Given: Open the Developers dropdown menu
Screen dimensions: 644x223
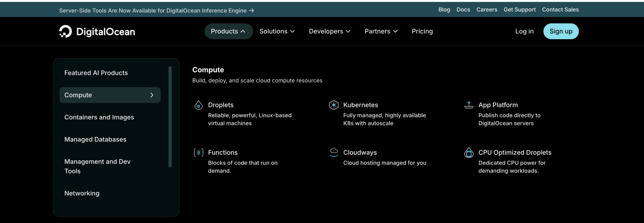Looking at the screenshot, I should (x=330, y=31).
